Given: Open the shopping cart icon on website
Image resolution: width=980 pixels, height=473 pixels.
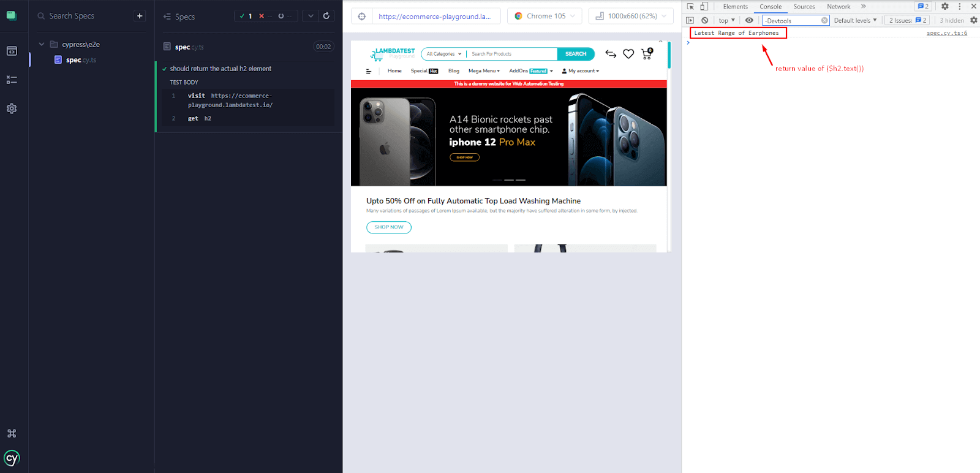Looking at the screenshot, I should [647, 54].
